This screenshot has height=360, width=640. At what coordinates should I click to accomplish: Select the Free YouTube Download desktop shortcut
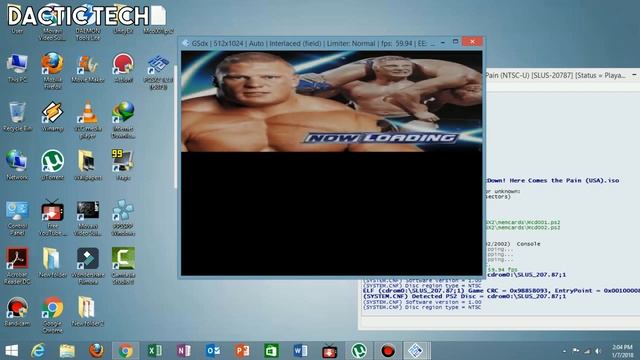click(52, 217)
